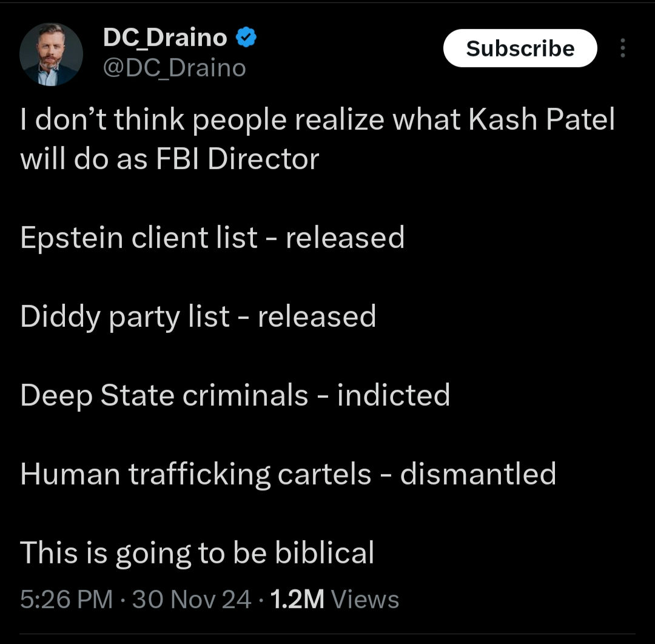Viewport: 655px width, 644px height.
Task: Click the word 'indicted' in the tweet
Action: coord(394,395)
